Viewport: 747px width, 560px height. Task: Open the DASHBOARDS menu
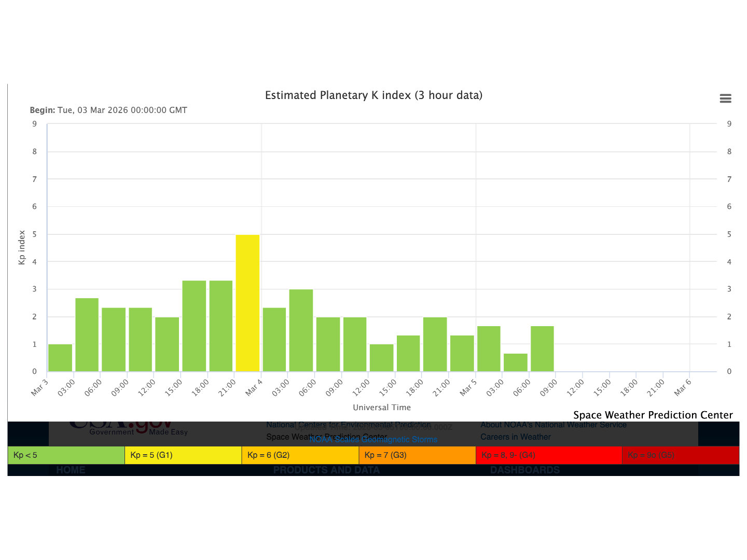[x=524, y=470]
